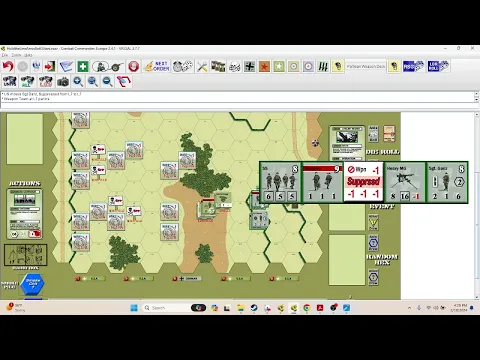Select the German iron cross faction icon
480x360 pixels.
250,66
